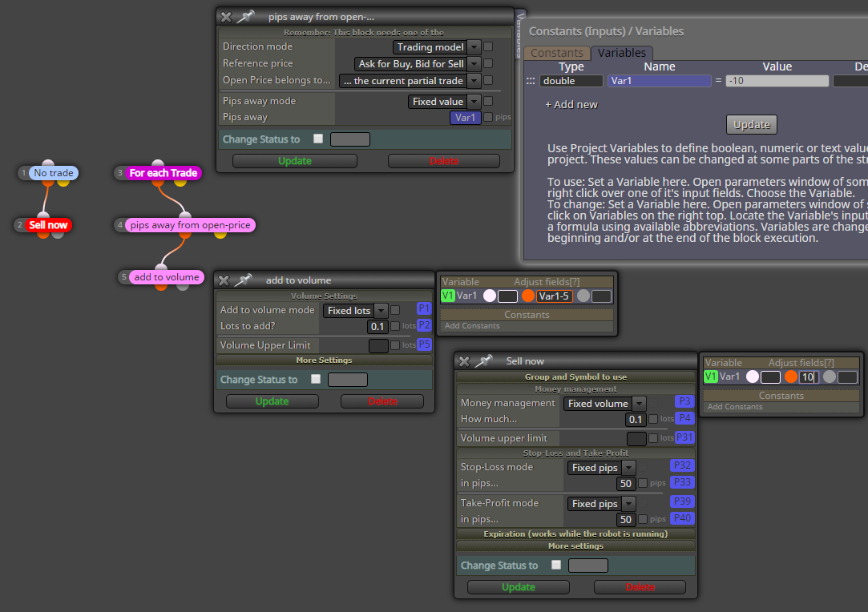Click the P2 parameter tag

[x=424, y=325]
